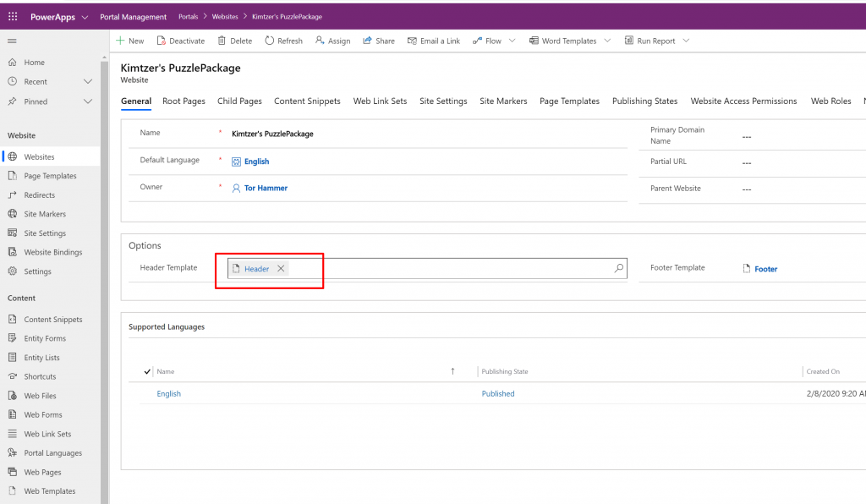
Task: Click the Recent clock icon
Action: 12,82
